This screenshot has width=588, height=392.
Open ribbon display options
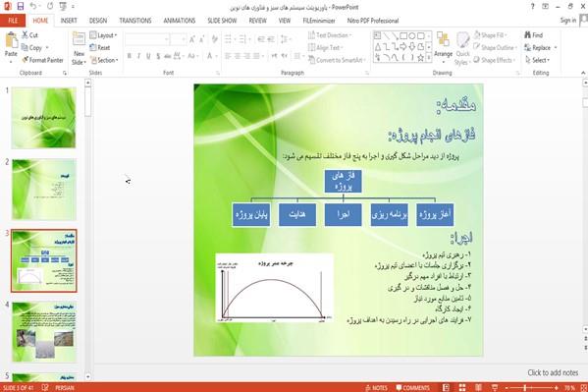pos(545,6)
